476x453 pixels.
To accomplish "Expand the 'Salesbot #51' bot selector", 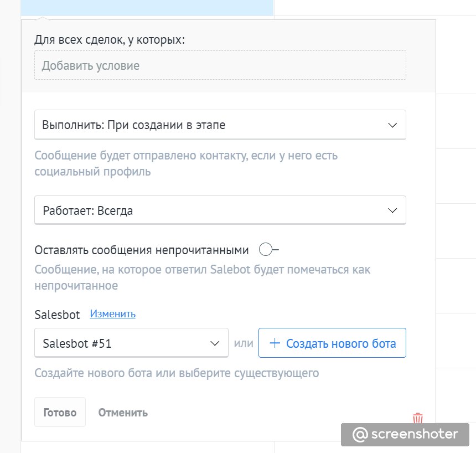I will click(x=131, y=343).
